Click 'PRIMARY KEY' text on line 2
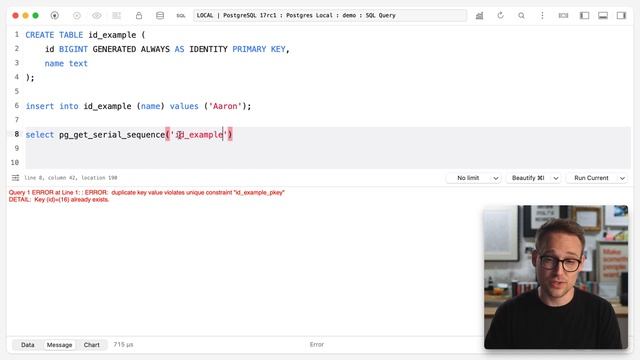640x360 pixels. pyautogui.click(x=259, y=49)
